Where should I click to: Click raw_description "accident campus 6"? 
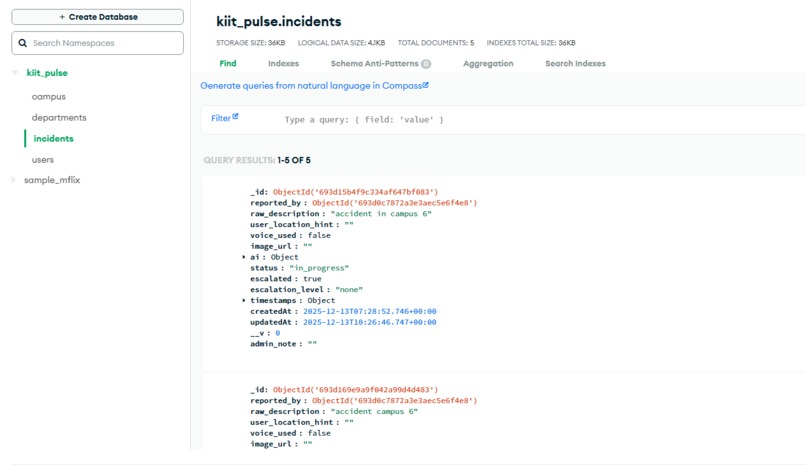(374, 412)
